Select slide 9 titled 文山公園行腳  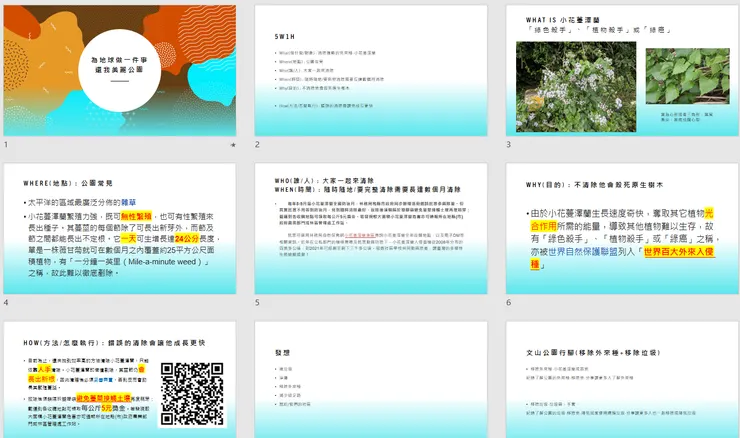(x=622, y=380)
